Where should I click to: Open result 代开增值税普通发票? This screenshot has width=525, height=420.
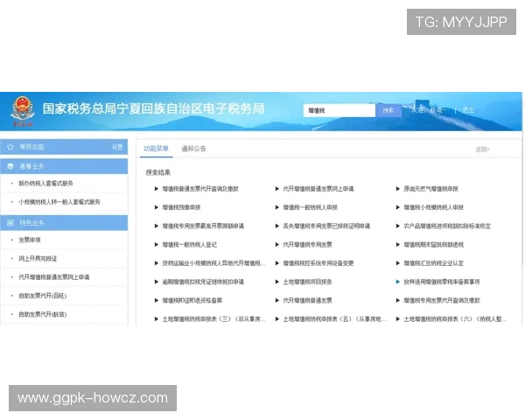click(x=307, y=300)
